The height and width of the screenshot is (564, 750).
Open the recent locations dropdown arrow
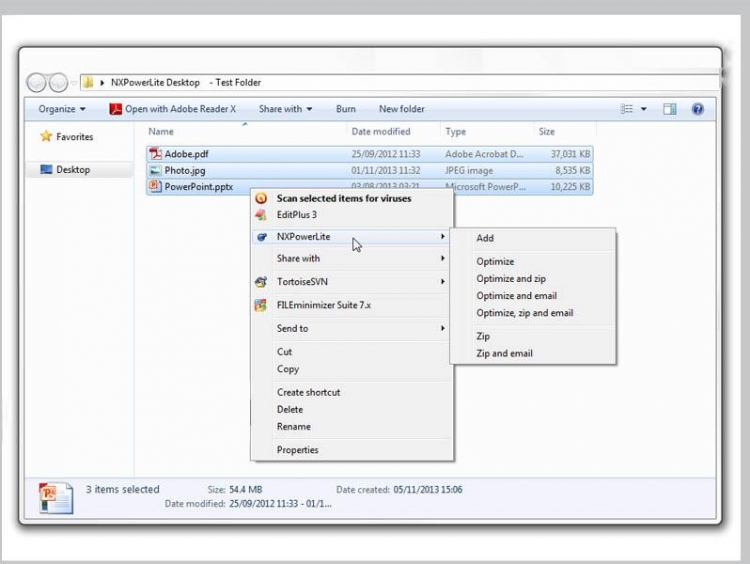point(74,83)
